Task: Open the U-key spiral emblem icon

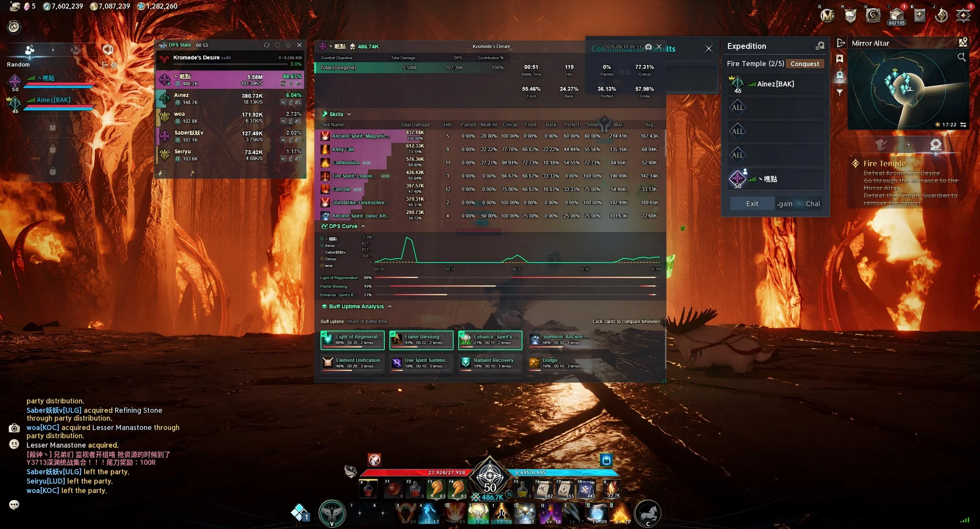Action: tap(873, 16)
